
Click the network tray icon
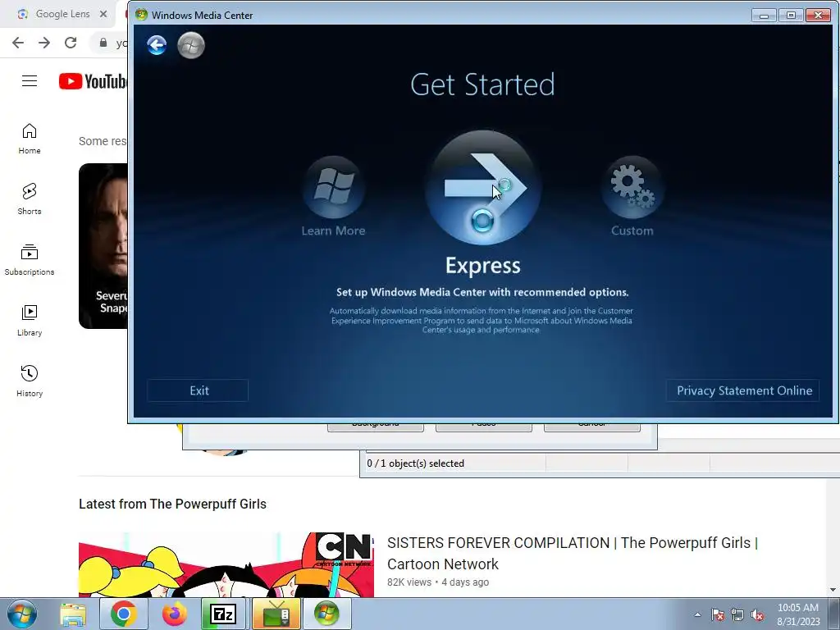click(x=737, y=615)
